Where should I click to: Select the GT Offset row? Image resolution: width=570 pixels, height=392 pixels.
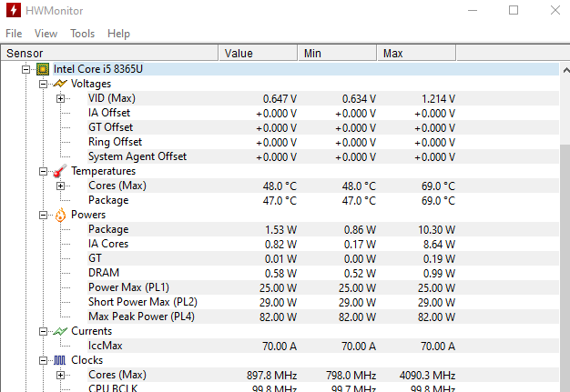pyautogui.click(x=323, y=127)
